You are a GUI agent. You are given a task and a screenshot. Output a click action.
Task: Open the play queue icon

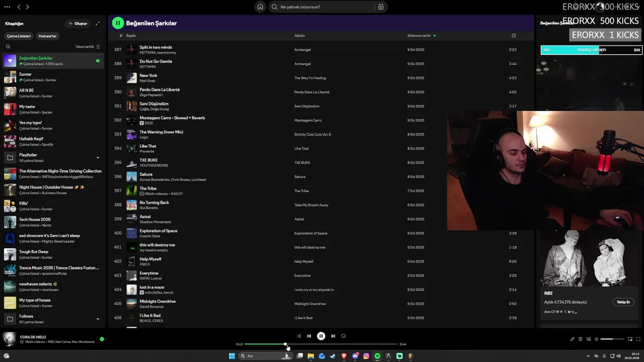coord(580,339)
